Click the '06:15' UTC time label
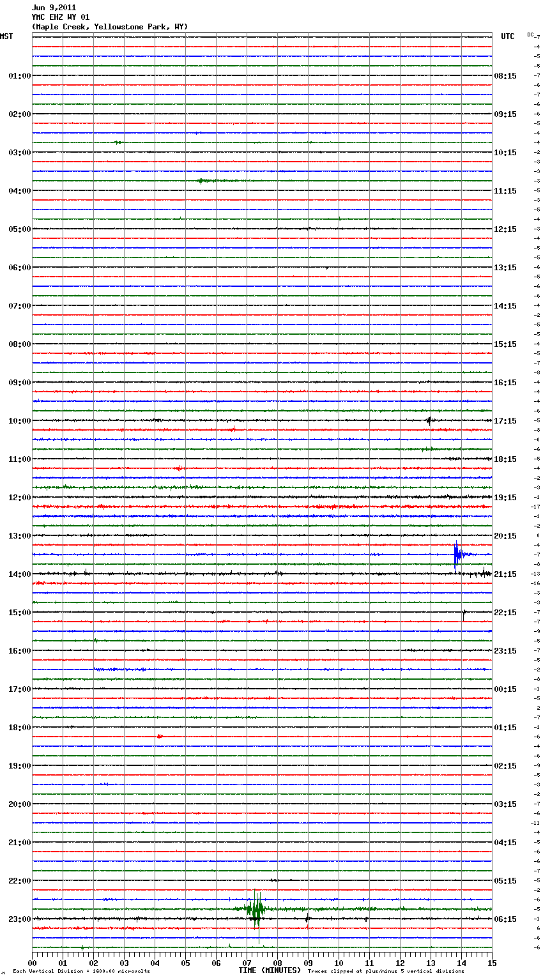 coord(505,919)
